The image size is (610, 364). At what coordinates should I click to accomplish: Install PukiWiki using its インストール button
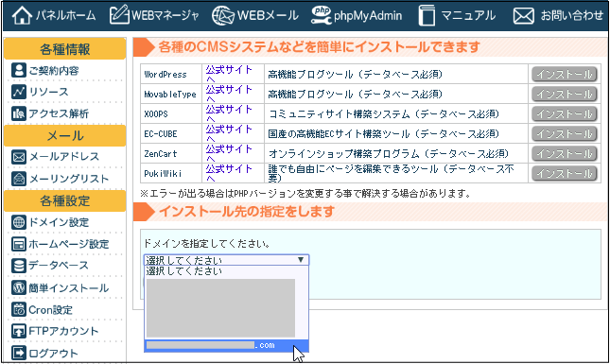click(565, 173)
